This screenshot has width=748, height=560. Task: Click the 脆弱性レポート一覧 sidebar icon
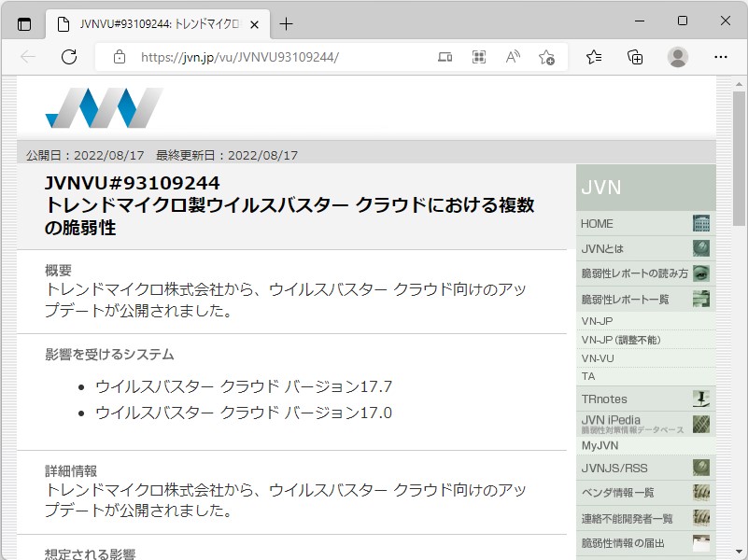click(700, 299)
